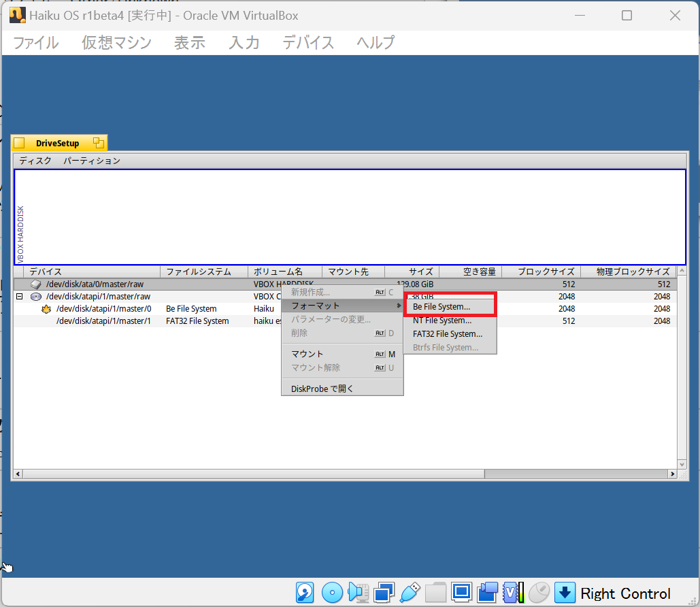Click the CPU virtualization status icon
This screenshot has width=700, height=607.
click(x=513, y=593)
